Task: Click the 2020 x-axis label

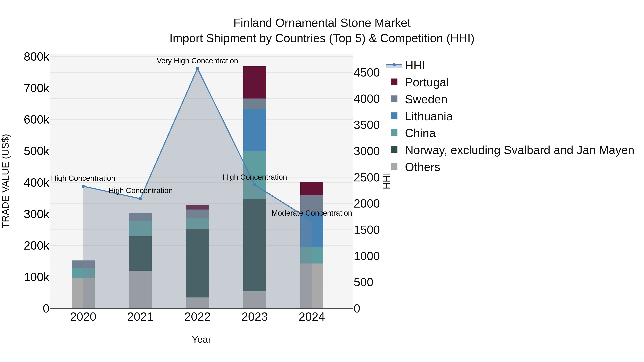Action: [83, 317]
